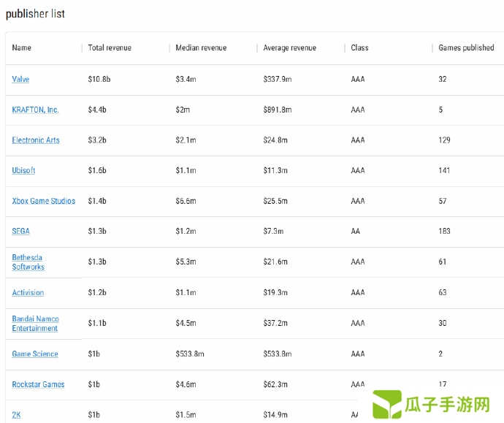Open the Game Science publisher link
Screen dimensions: 504x423
point(35,354)
